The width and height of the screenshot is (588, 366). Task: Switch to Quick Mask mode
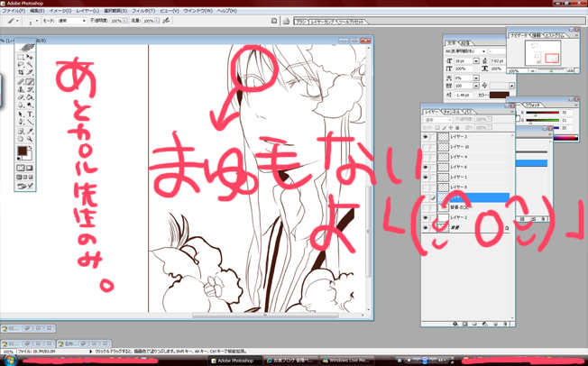click(x=29, y=168)
